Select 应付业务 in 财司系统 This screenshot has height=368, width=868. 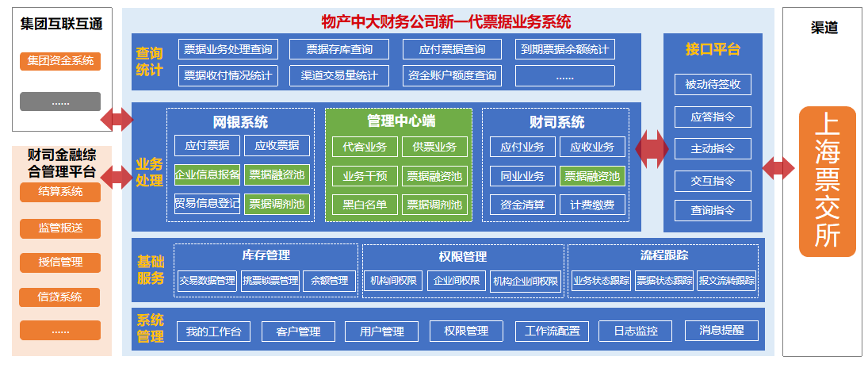click(x=522, y=147)
